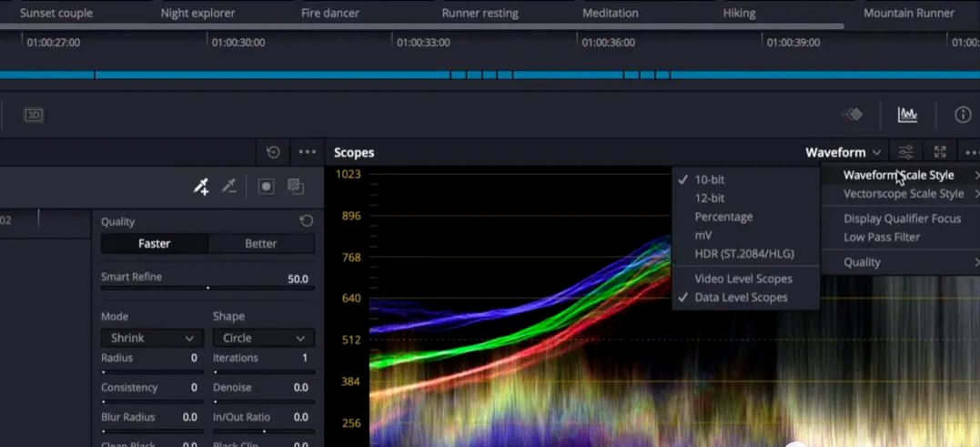The width and height of the screenshot is (980, 447).
Task: Click the Scopes panel title
Action: [354, 153]
